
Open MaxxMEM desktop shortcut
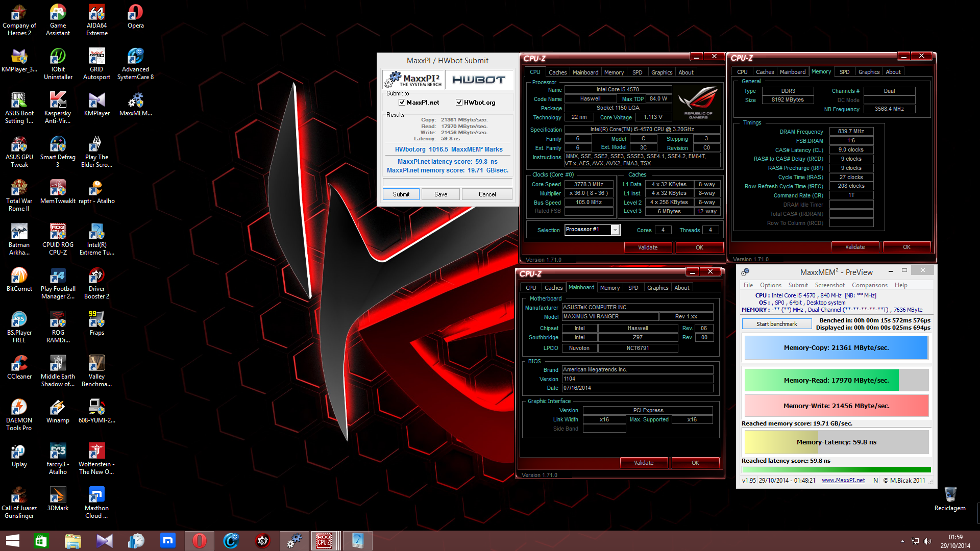135,105
